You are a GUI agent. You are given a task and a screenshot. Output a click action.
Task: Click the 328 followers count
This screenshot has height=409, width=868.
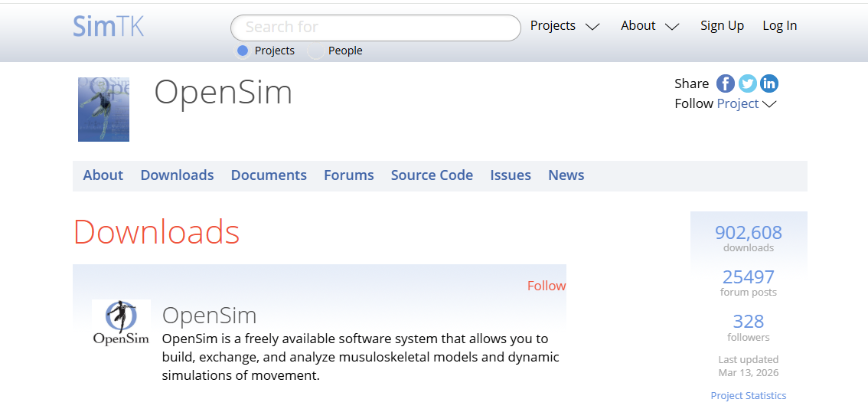point(749,322)
